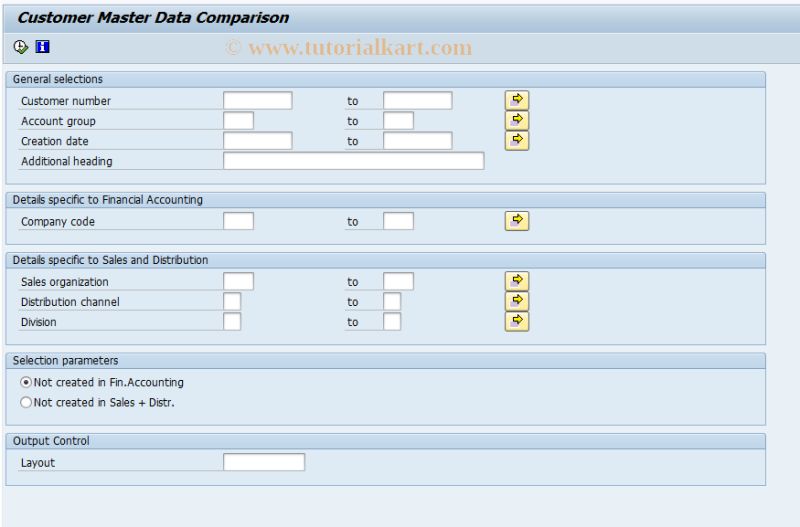Click the Layout input field
Screen dimensions: 800x527
tap(264, 462)
